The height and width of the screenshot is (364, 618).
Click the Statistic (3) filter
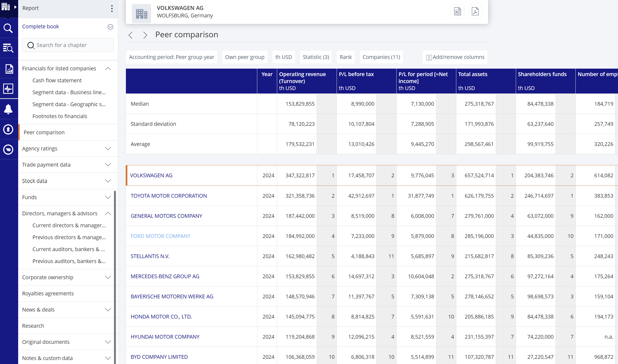(316, 57)
